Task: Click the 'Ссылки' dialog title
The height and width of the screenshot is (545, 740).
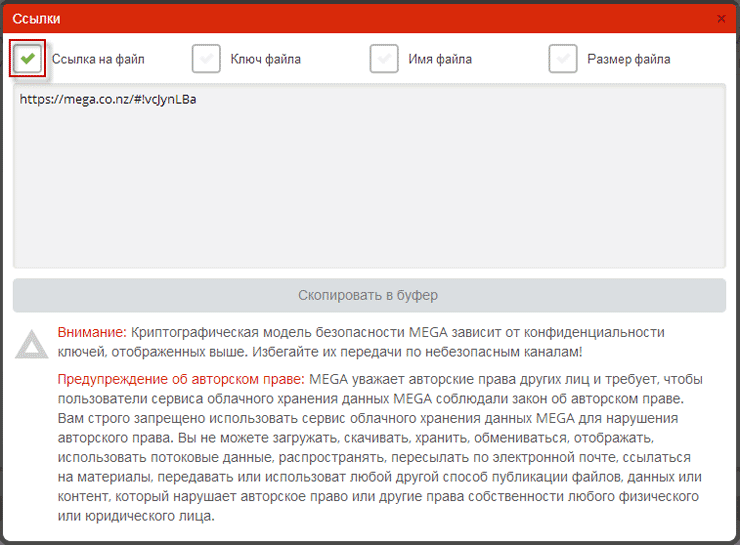Action: point(36,19)
